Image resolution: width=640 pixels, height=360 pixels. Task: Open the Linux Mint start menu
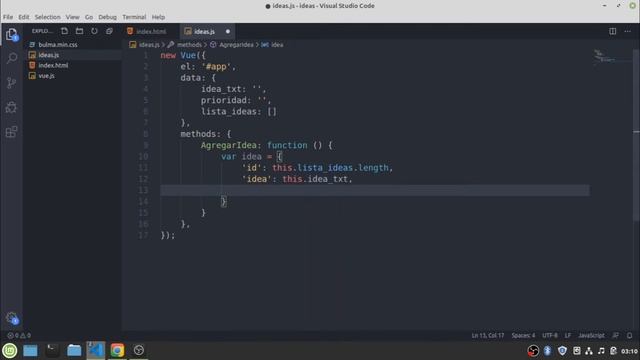10,351
